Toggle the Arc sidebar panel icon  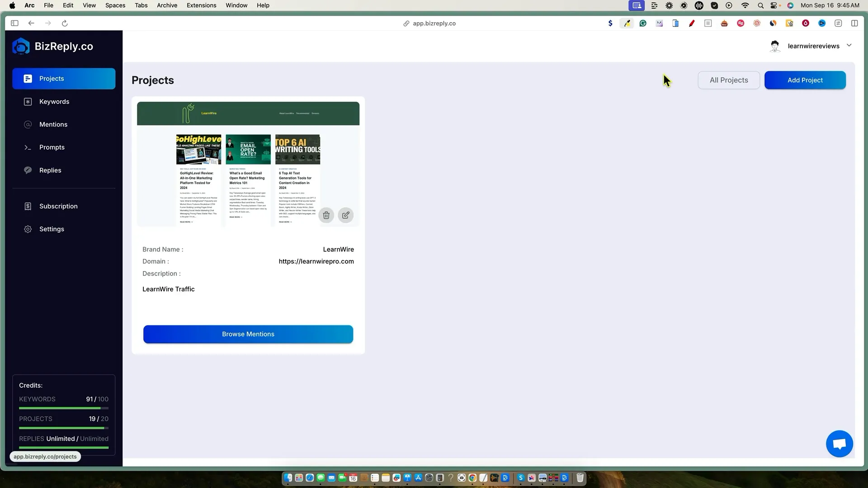pyautogui.click(x=14, y=23)
